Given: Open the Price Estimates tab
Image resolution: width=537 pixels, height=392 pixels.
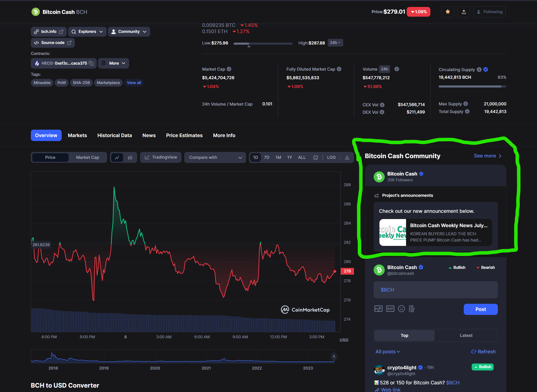Looking at the screenshot, I should (184, 135).
